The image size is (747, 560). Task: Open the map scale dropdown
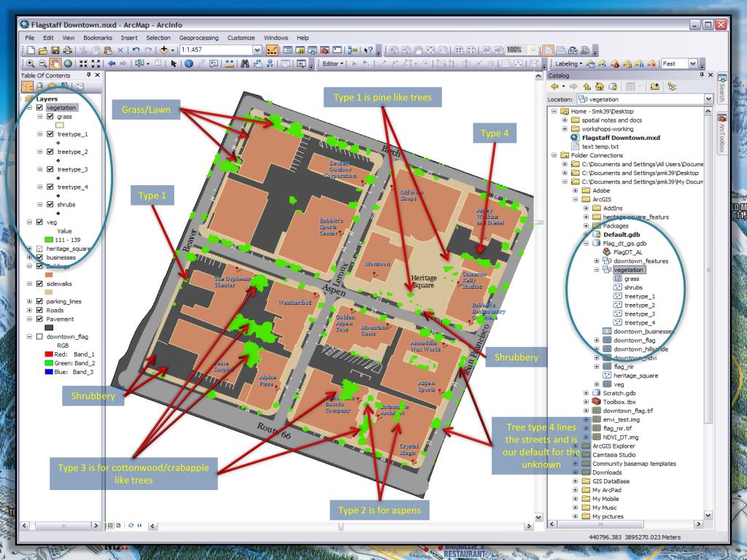256,50
